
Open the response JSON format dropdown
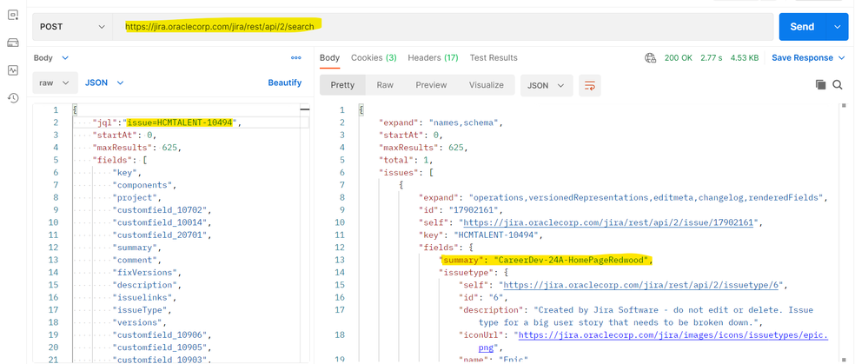click(547, 85)
